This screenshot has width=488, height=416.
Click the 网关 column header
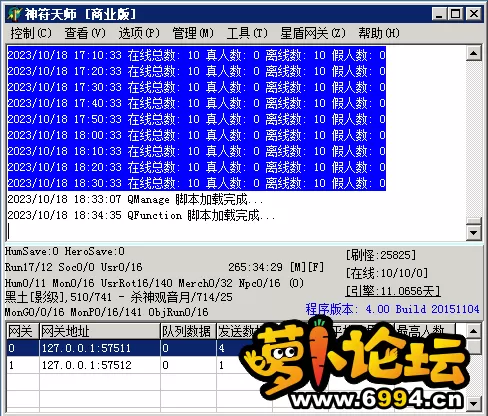coord(23,331)
